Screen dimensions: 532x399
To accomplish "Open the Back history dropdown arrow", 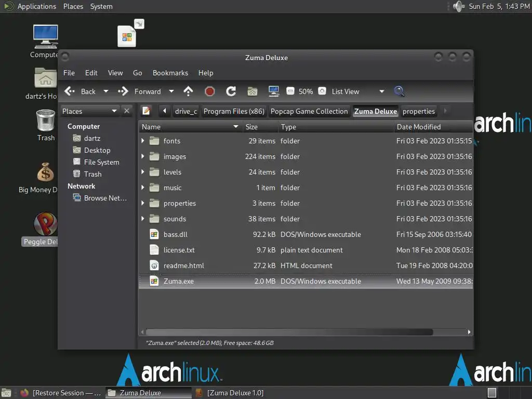I will coord(106,91).
